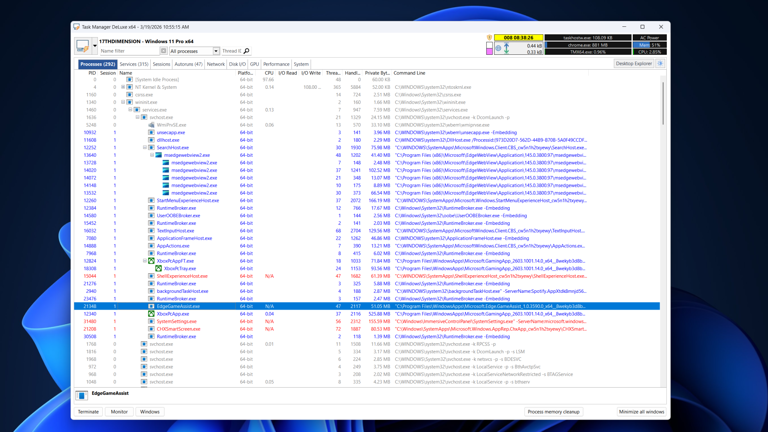Sort by the I/O Write column header
Screen dimensions: 768x432
(311, 73)
